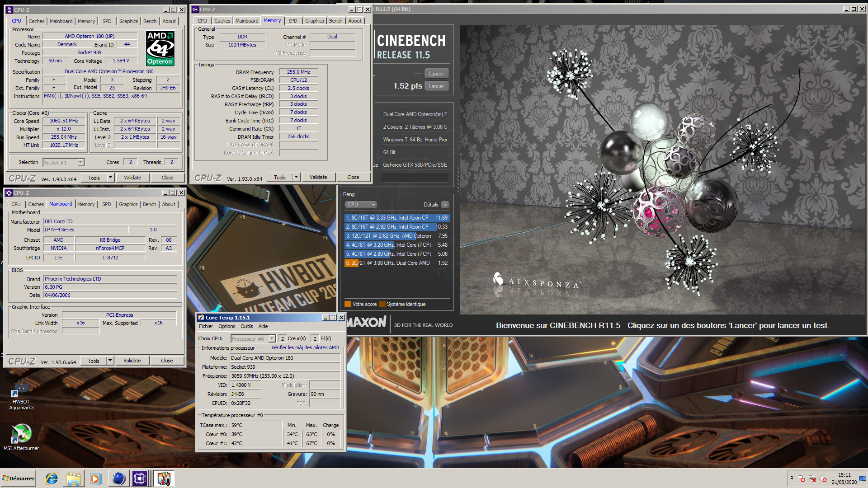Switch to Core Temp via its thermometer taskbar icon
868x488 pixels.
(x=163, y=479)
